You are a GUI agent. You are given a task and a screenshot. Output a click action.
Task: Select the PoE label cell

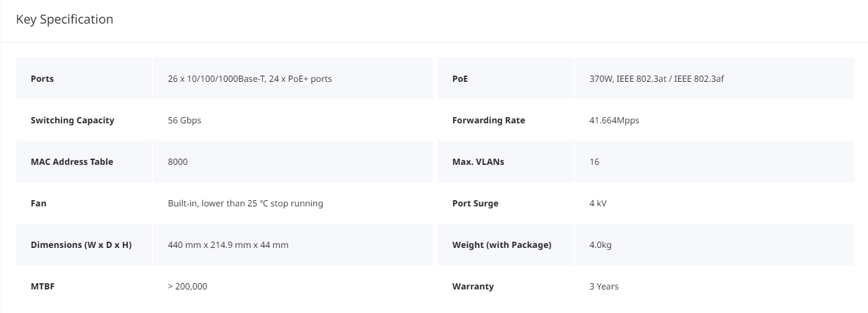(505, 79)
